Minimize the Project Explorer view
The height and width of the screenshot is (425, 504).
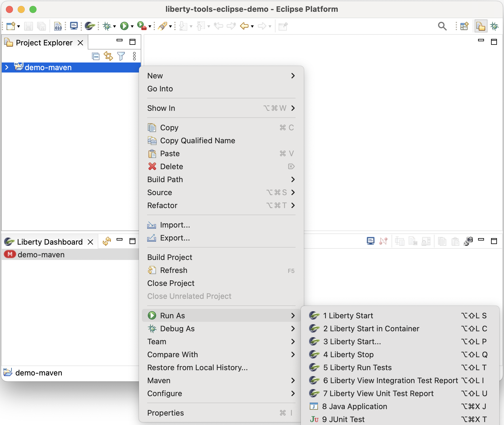tap(120, 40)
